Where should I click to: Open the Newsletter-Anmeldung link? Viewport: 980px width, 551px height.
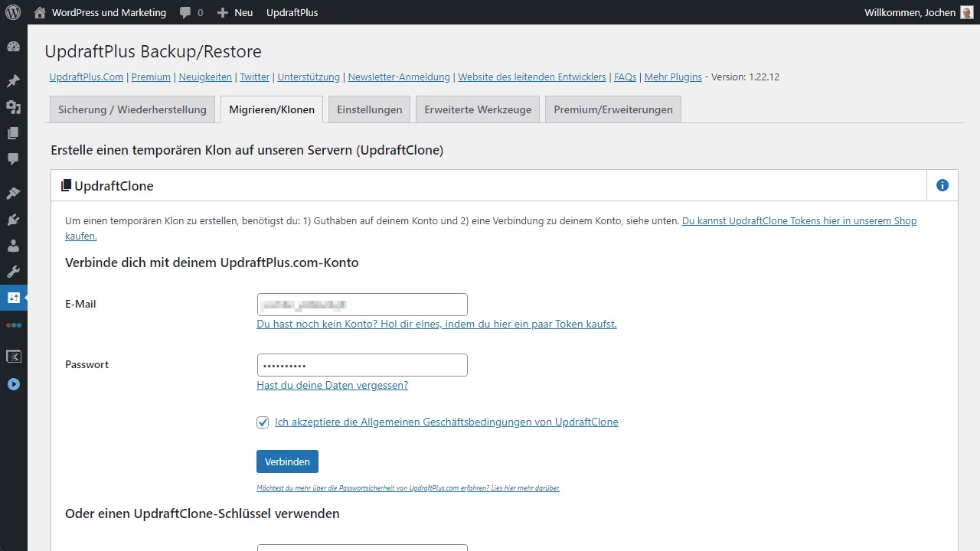coord(399,77)
